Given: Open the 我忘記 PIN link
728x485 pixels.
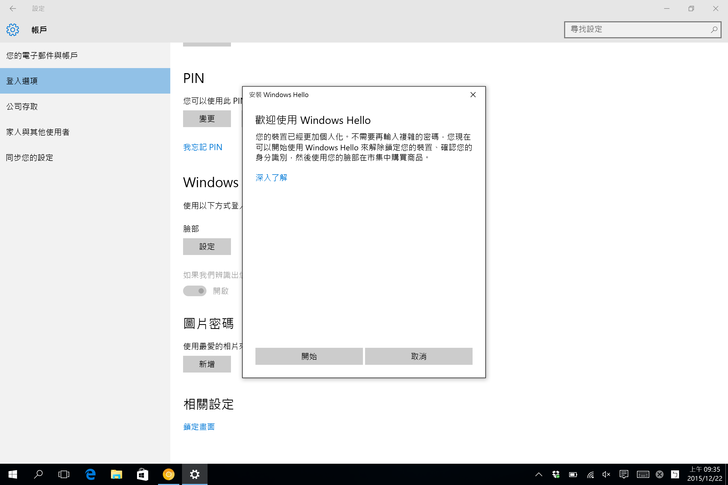Looking at the screenshot, I should pyautogui.click(x=202, y=147).
